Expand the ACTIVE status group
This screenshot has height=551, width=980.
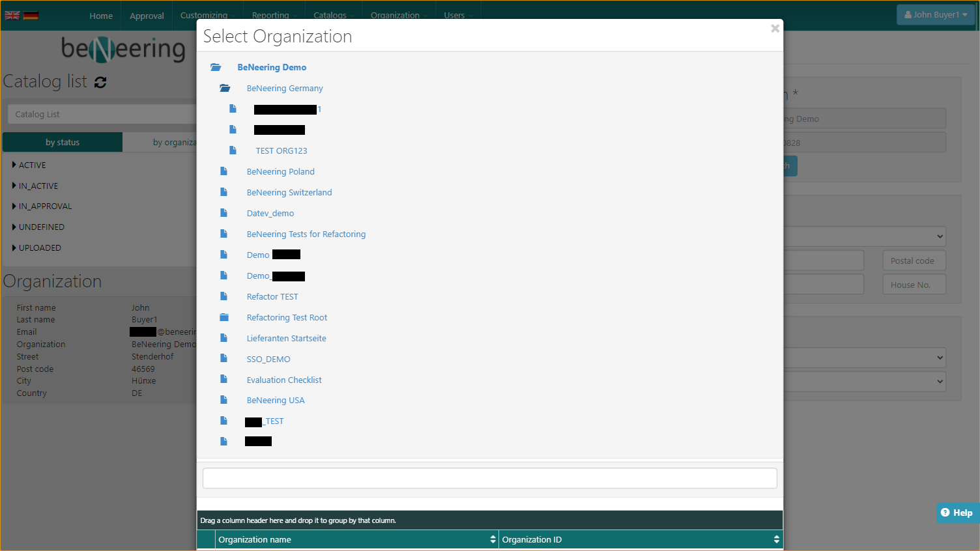point(14,165)
